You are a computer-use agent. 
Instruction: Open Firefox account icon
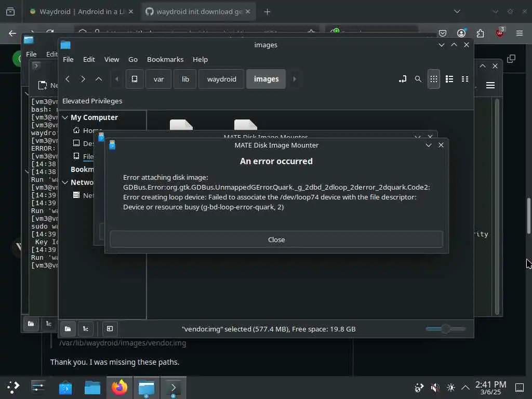tap(461, 33)
